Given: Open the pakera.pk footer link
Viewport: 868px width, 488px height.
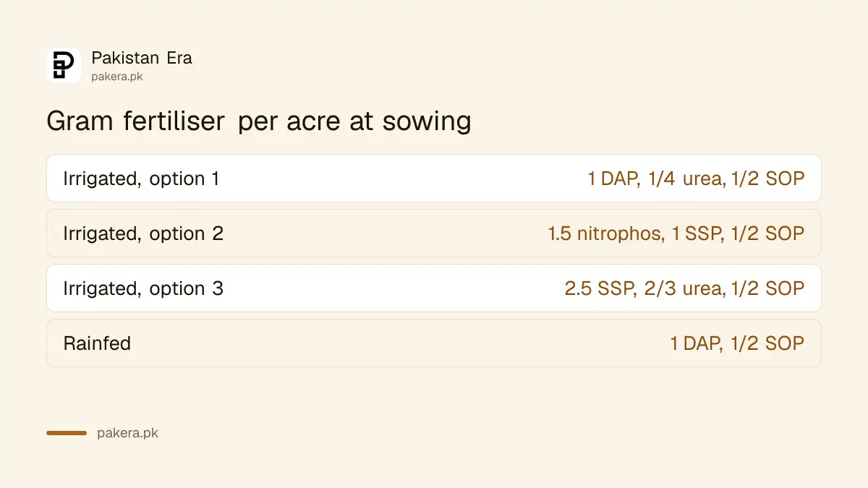Looking at the screenshot, I should tap(127, 434).
